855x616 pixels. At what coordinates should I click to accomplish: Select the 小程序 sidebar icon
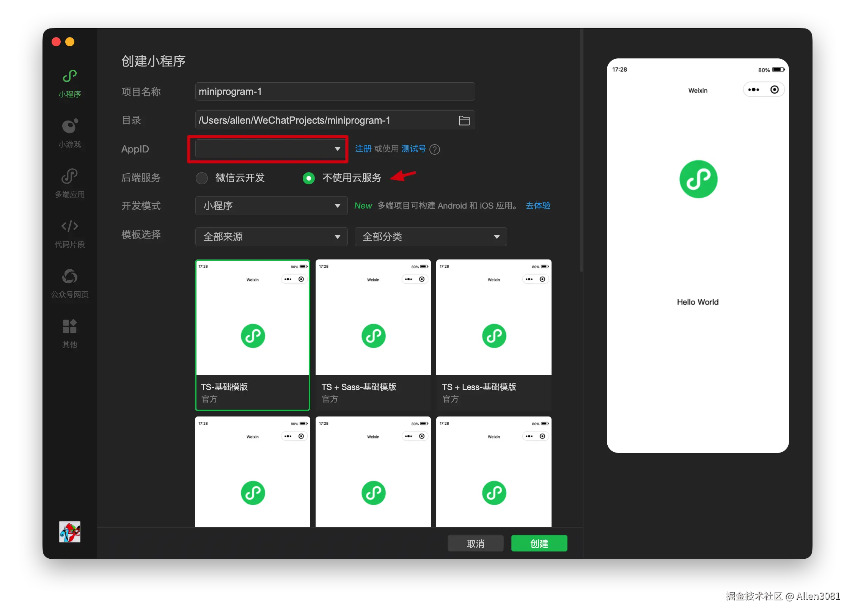(x=70, y=77)
